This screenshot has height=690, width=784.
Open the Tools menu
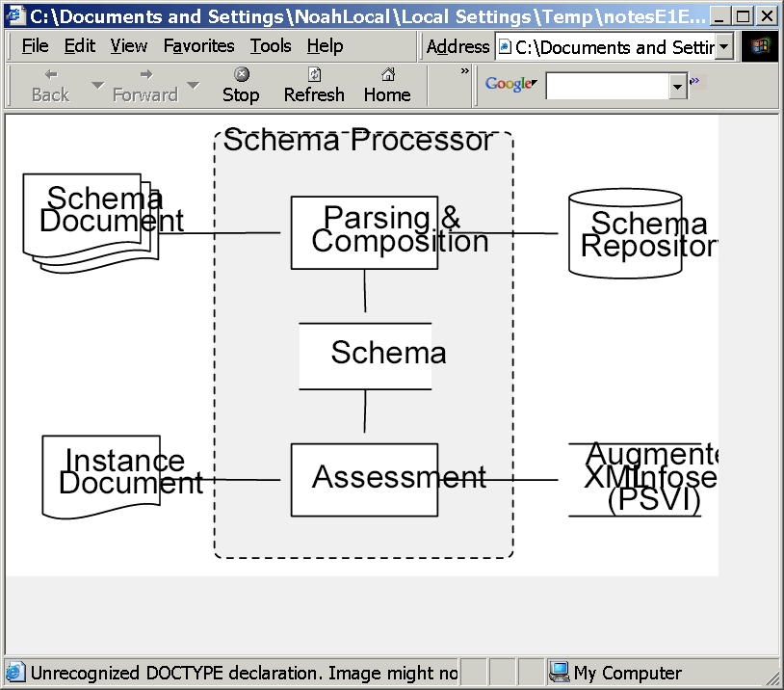click(271, 46)
